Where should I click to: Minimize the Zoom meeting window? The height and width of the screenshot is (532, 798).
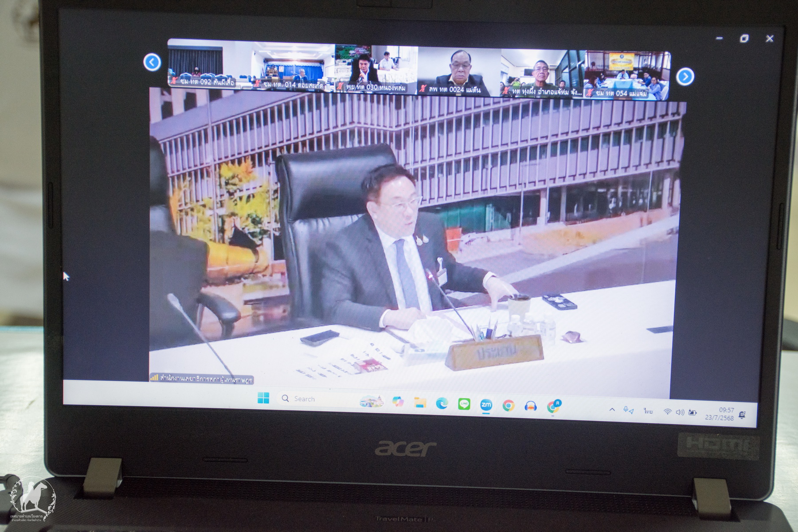719,39
